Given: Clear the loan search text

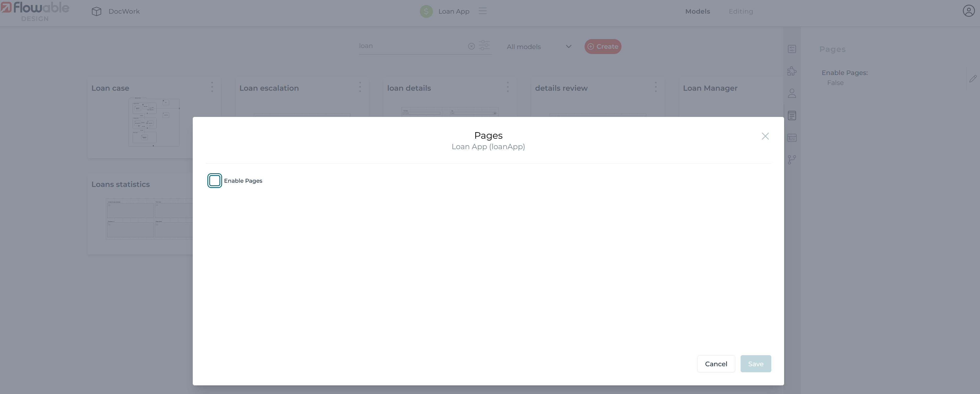Looking at the screenshot, I should point(471,46).
